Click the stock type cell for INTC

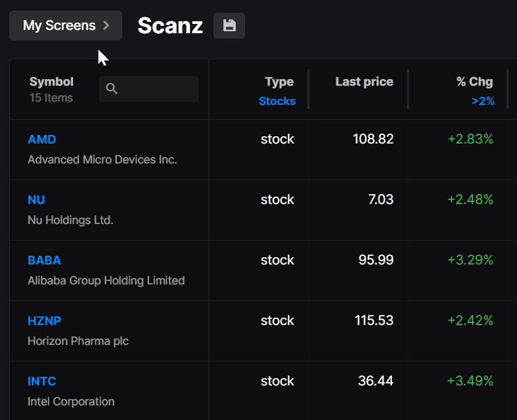[x=277, y=381]
